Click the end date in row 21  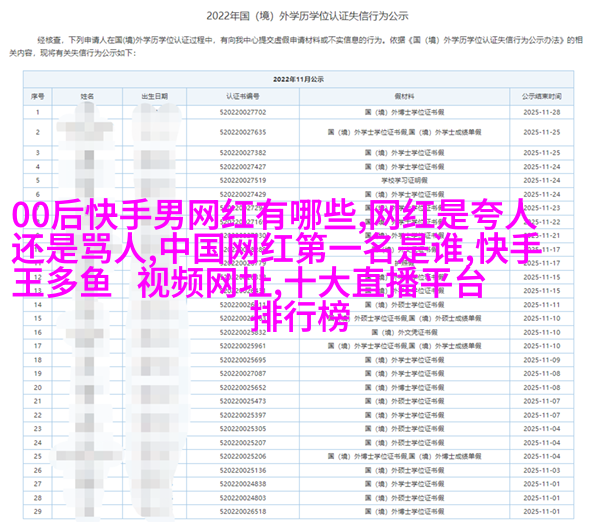point(542,401)
